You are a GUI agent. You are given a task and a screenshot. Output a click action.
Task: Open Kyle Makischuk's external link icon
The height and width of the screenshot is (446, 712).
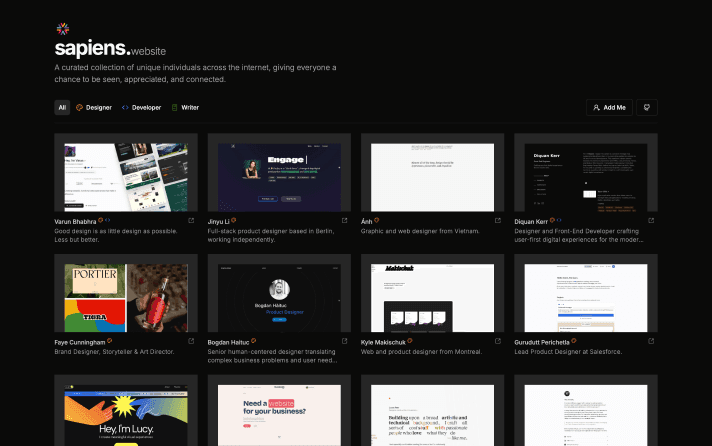click(x=498, y=341)
